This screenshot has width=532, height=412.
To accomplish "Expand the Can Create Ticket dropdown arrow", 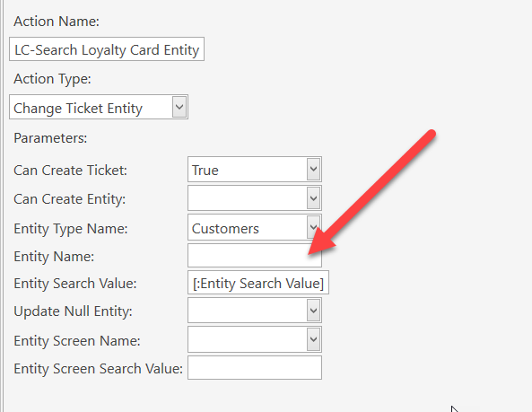I will [x=313, y=169].
